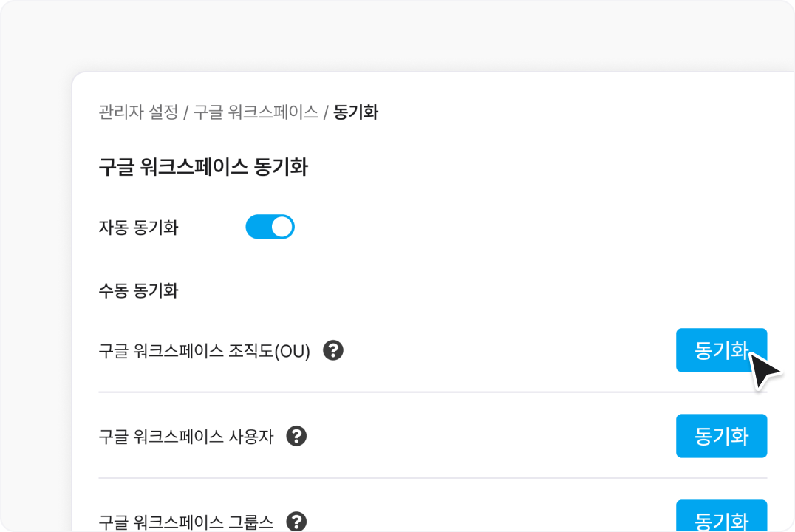
Task: Click the 수동 동기화 section label
Action: point(138,290)
